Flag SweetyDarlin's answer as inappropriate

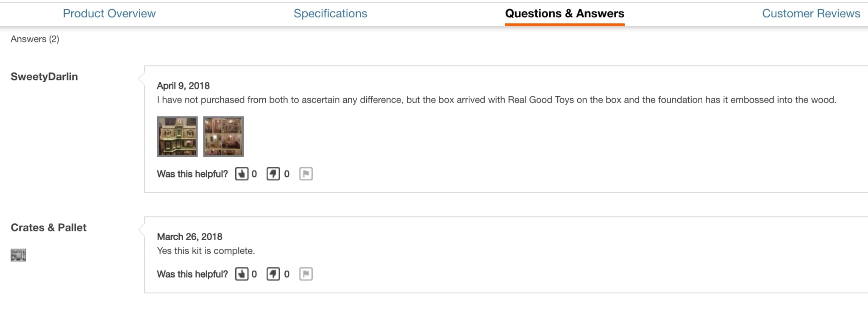(x=306, y=174)
